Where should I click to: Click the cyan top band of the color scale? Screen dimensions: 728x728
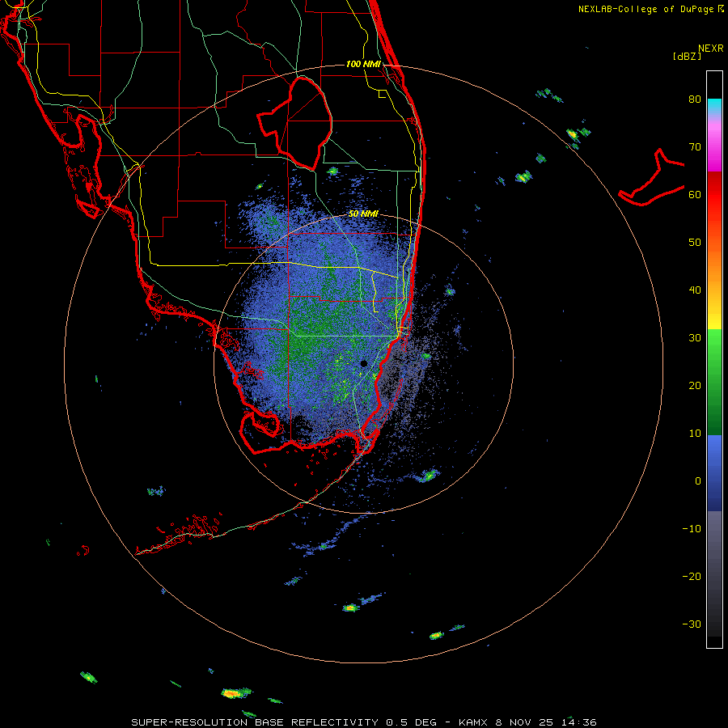[x=714, y=106]
